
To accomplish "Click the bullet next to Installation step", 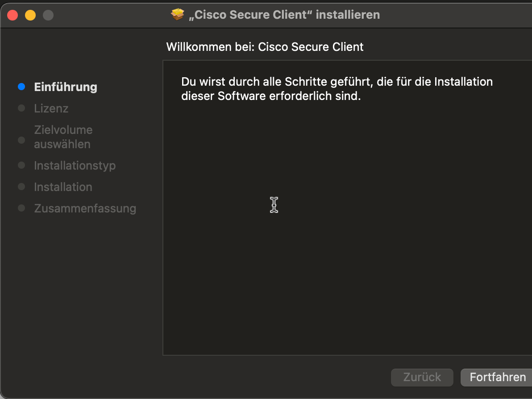I will (x=21, y=187).
